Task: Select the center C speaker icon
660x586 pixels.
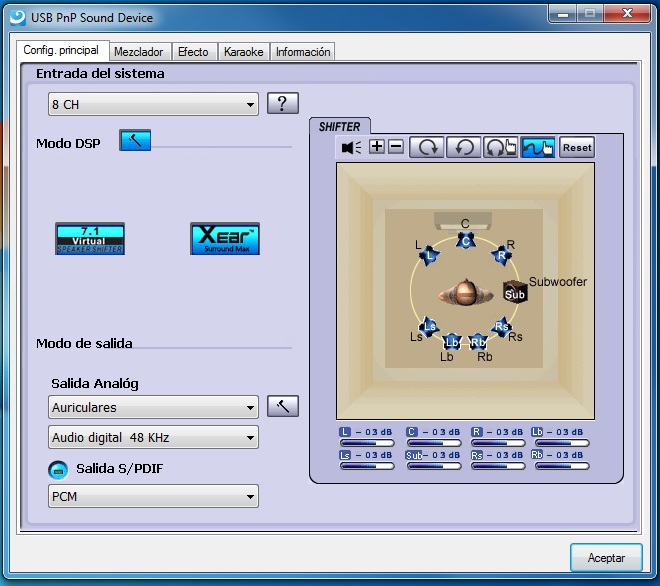Action: point(466,241)
